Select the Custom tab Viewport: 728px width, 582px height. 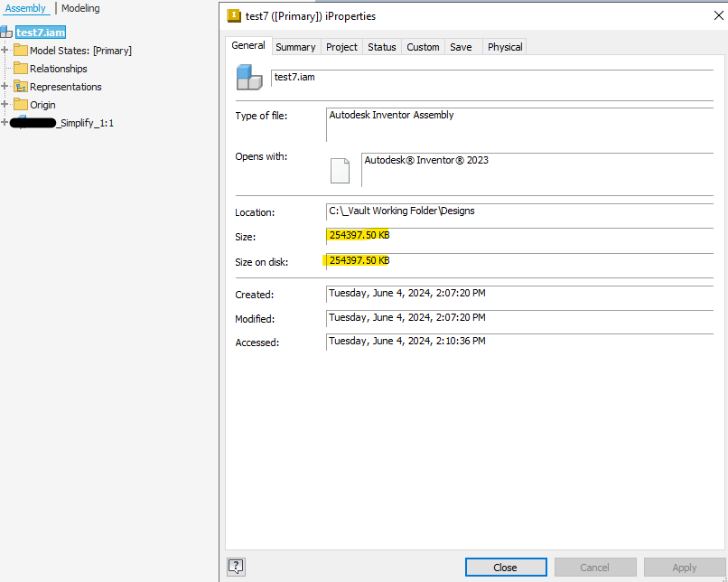(x=423, y=46)
